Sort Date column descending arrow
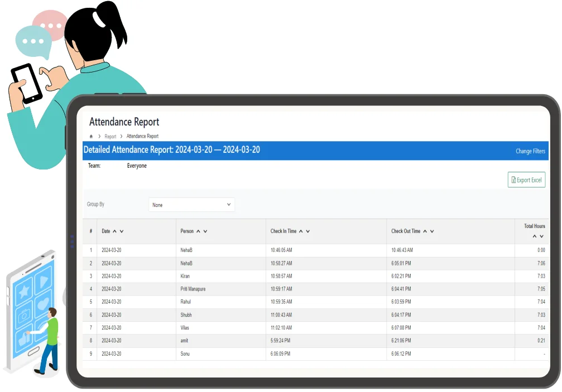 click(122, 231)
